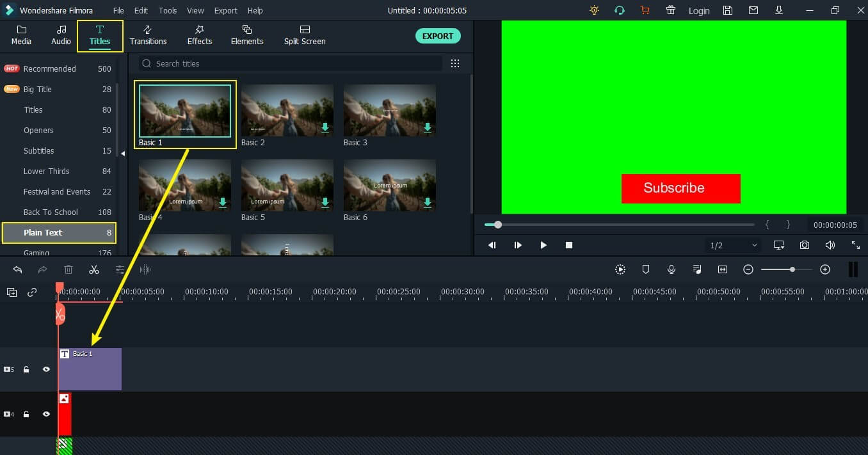Step back to the previous frame
Image resolution: width=868 pixels, height=455 pixels.
point(492,245)
